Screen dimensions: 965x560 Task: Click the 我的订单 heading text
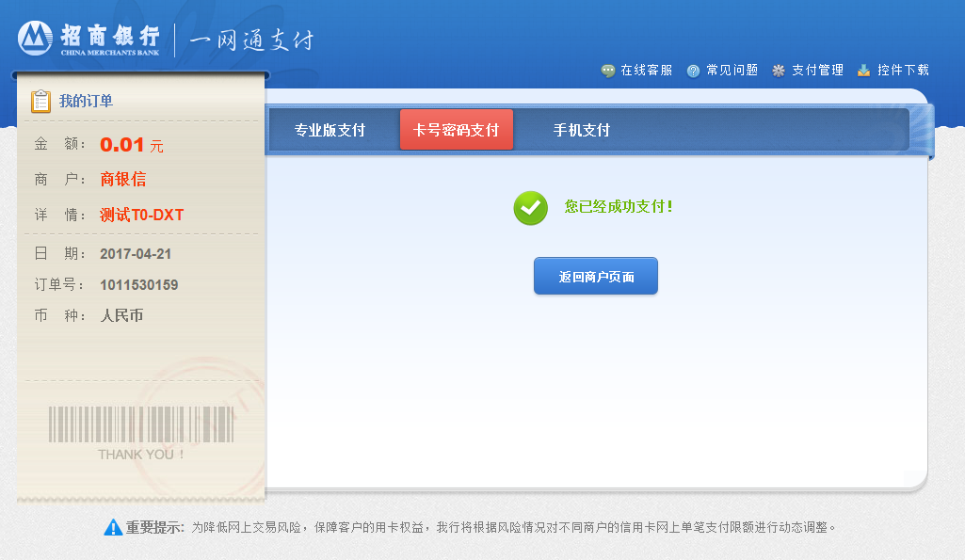coord(87,101)
